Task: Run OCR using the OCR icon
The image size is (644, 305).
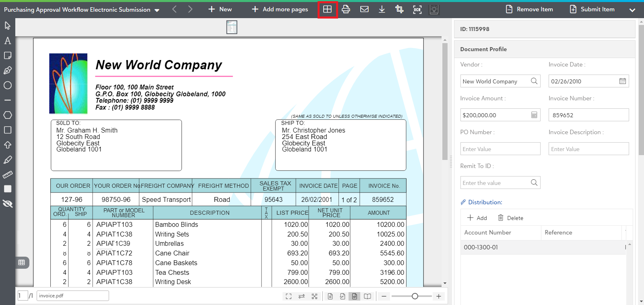Action: [417, 9]
